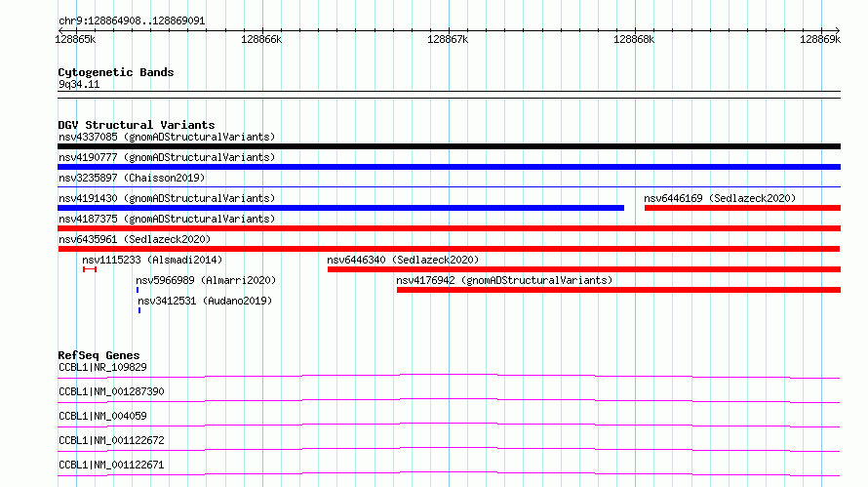Click the red nsv6446340 variant bar
Image resolution: width=868 pixels, height=487 pixels.
[584, 269]
